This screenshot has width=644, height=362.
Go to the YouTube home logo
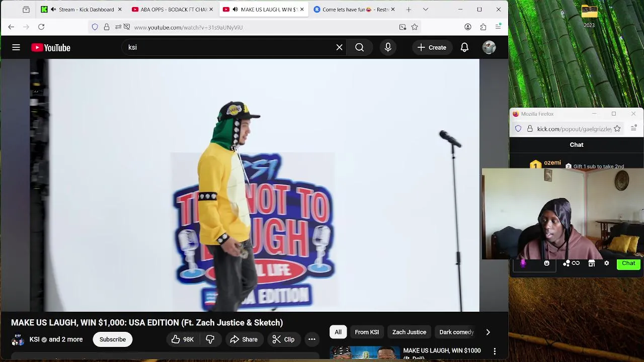click(x=51, y=47)
